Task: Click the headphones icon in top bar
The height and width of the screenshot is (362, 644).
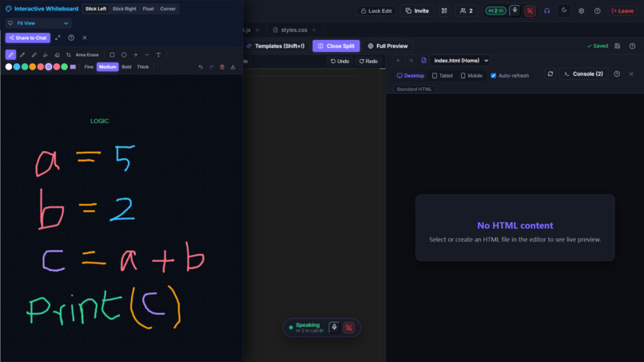Action: (547, 10)
